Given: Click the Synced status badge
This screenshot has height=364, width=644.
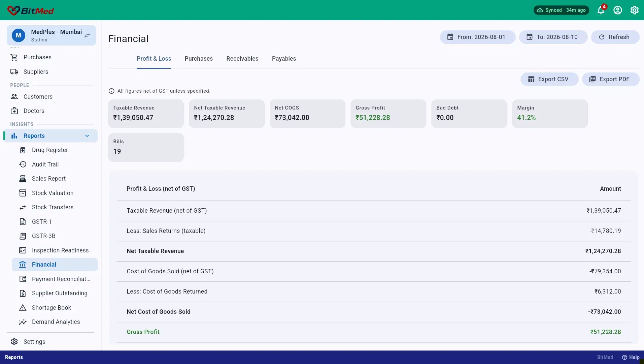Looking at the screenshot, I should point(561,10).
